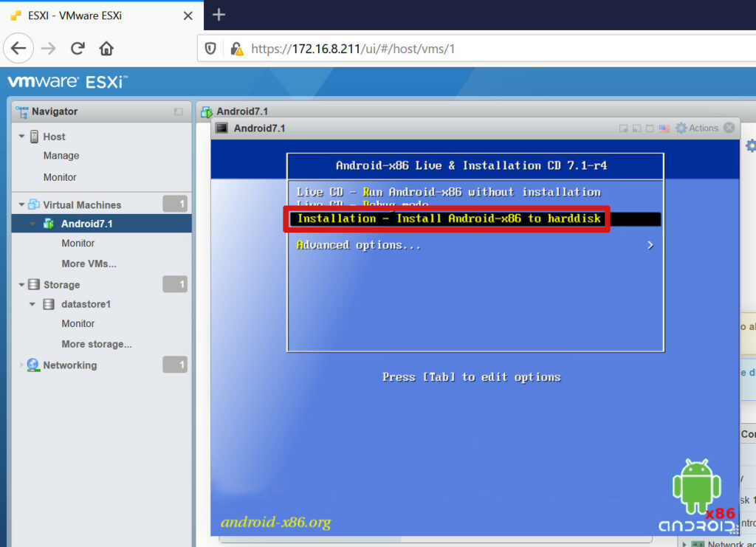Click the Android7.1 title of the console window
The image size is (756, 547).
pyautogui.click(x=259, y=128)
